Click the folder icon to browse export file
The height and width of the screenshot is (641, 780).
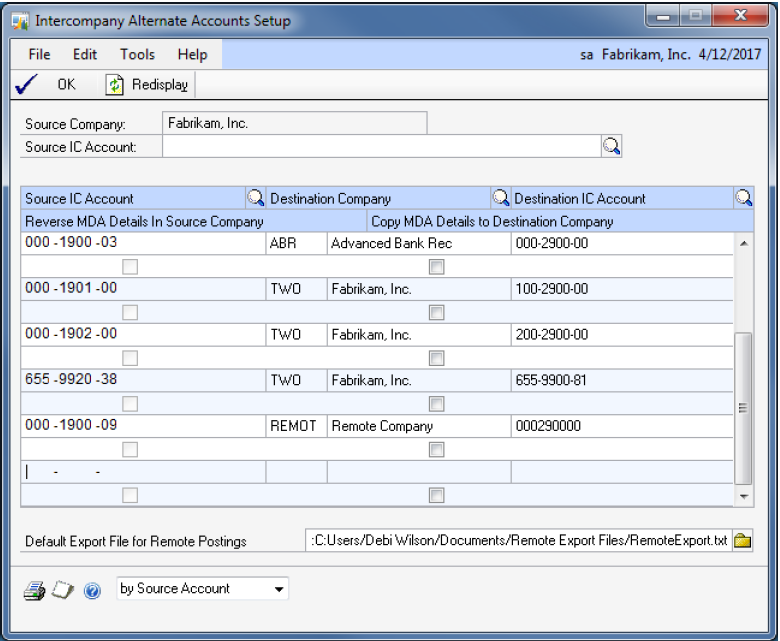[x=742, y=541]
